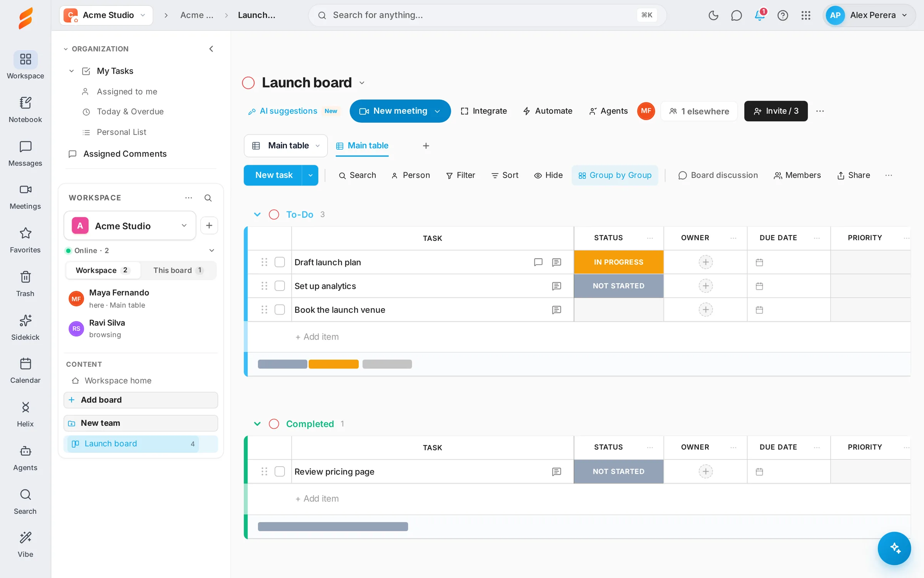Collapse the Completed group chevron
This screenshot has width=924, height=578.
tap(257, 424)
